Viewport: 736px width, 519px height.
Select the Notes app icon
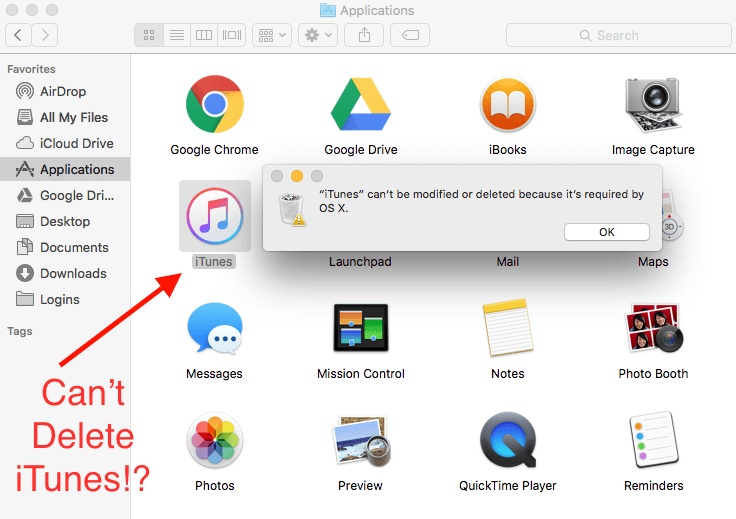click(x=508, y=328)
